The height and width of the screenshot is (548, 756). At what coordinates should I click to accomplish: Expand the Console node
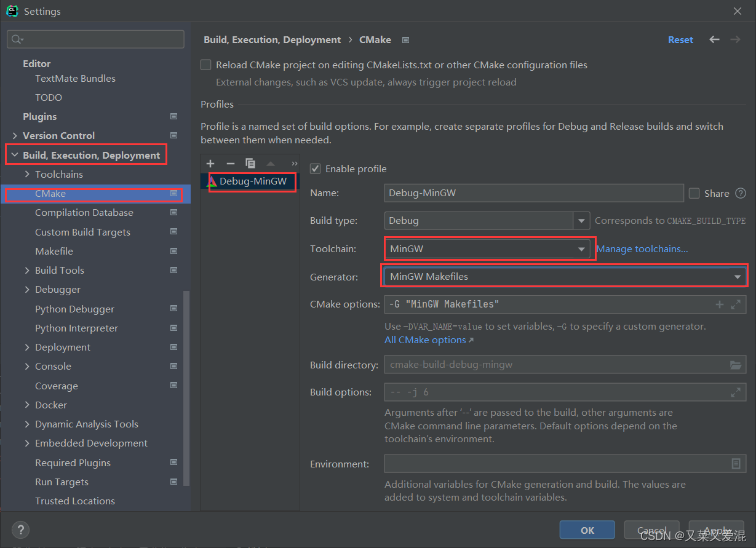click(26, 366)
